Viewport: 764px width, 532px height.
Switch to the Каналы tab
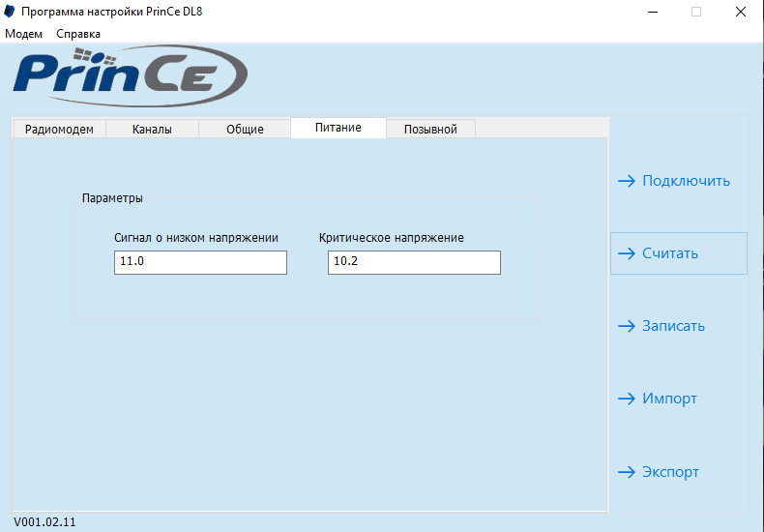coord(152,129)
